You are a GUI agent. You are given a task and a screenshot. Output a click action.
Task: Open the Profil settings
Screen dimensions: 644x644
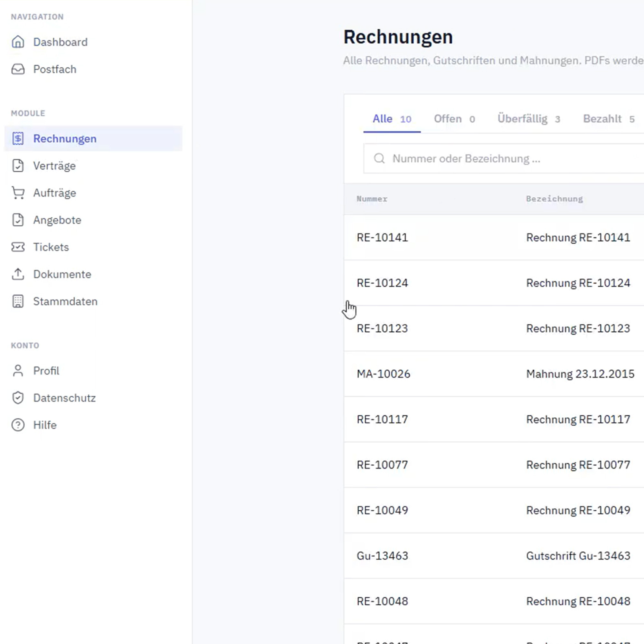tap(46, 371)
